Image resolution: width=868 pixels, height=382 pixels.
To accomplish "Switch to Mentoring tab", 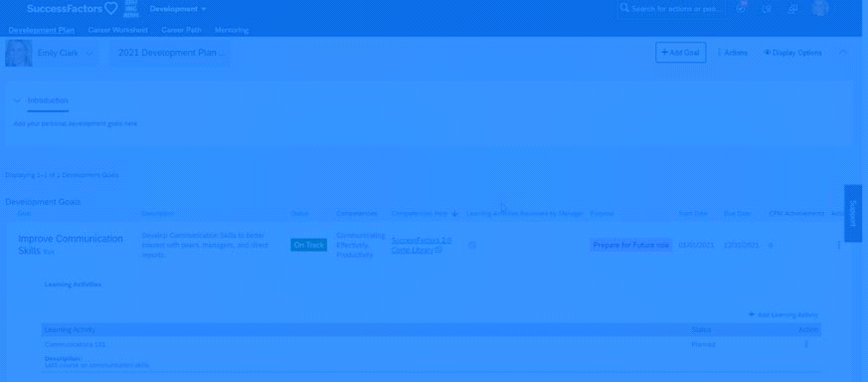I will [232, 30].
